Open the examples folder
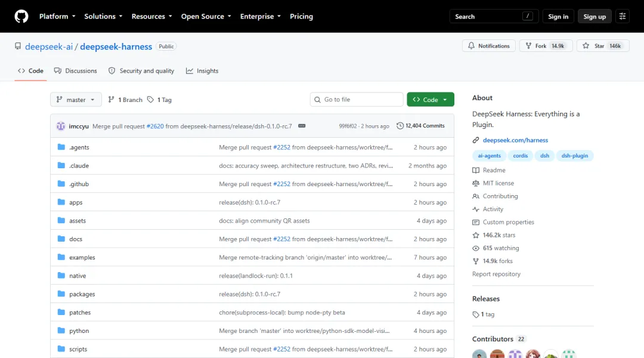Viewport: 644px width, 358px height. pos(82,257)
